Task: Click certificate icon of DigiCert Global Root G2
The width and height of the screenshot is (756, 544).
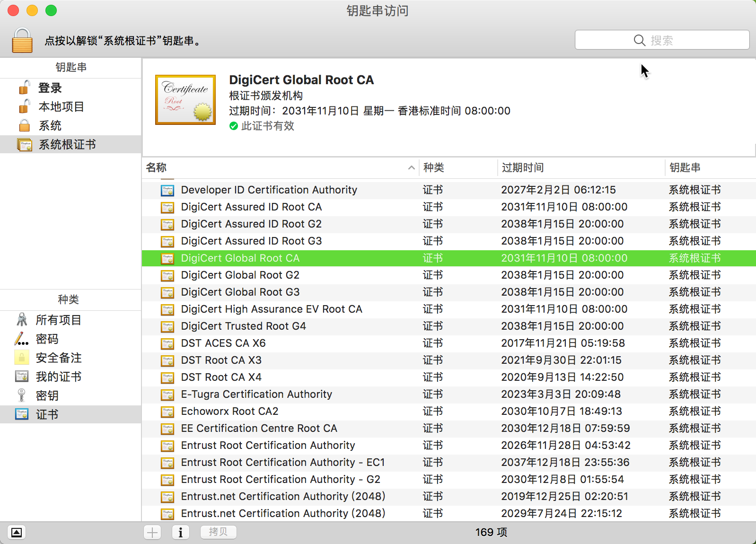Action: coord(167,276)
